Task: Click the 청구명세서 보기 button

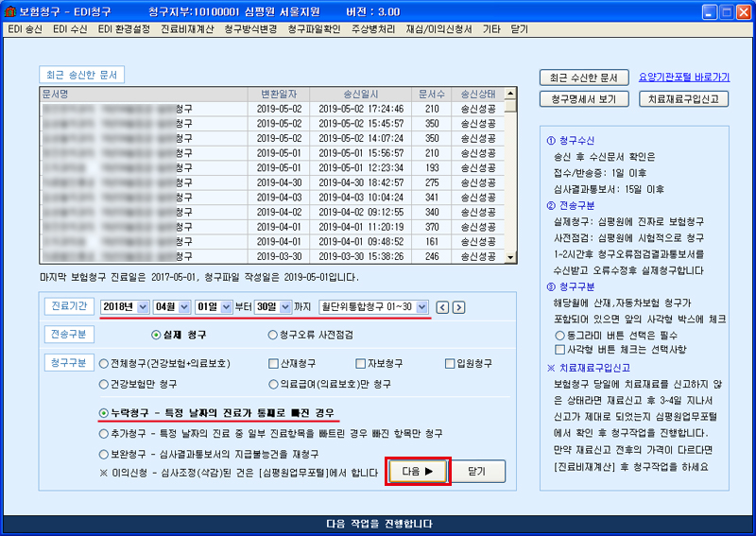Action: [x=584, y=98]
